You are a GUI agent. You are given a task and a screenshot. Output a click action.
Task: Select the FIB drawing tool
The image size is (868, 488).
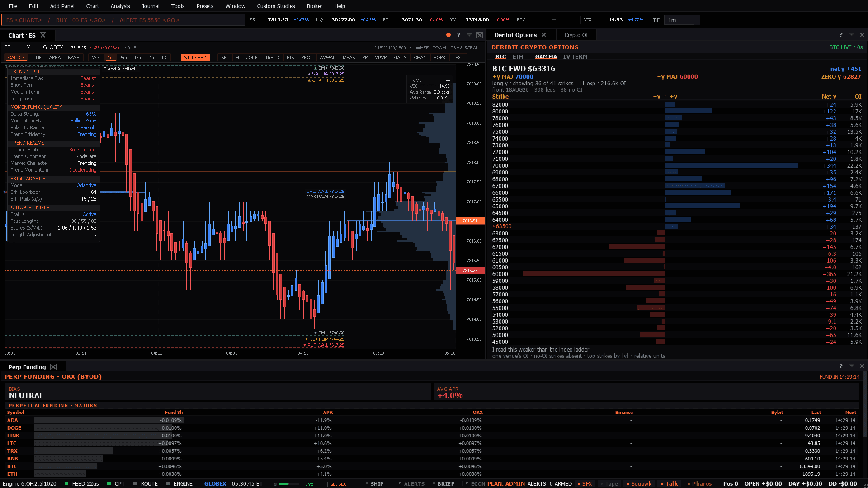pyautogui.click(x=290, y=57)
